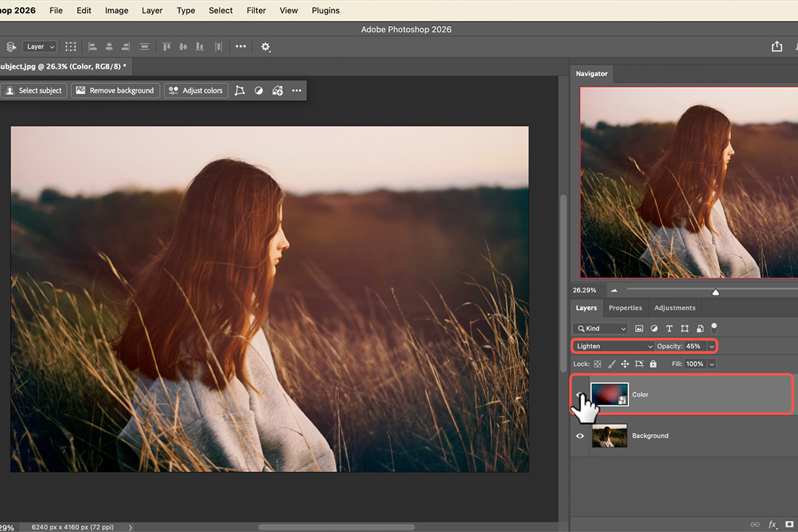The height and width of the screenshot is (532, 798).
Task: Filter layers by type layers (T icon)
Action: point(669,329)
